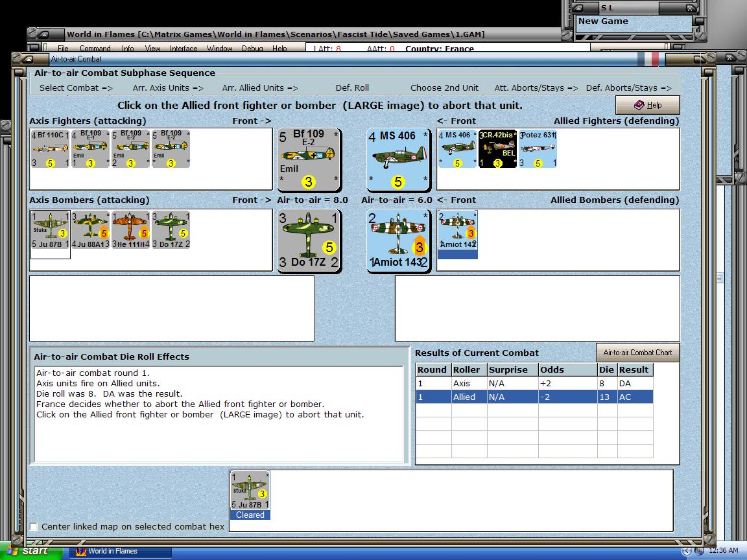The width and height of the screenshot is (747, 560).
Task: Abort the large Amiot 143 Allied front bomber
Action: pyautogui.click(x=398, y=240)
